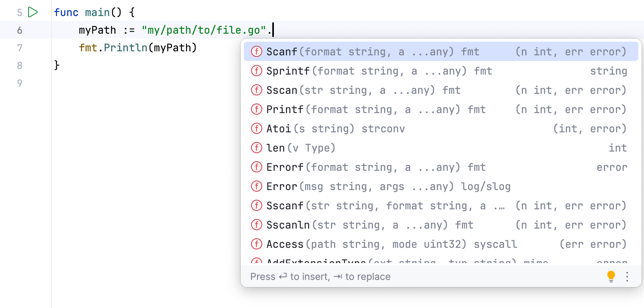Click the green Run gutter icon
Viewport: 644px width, 308px height.
point(33,12)
